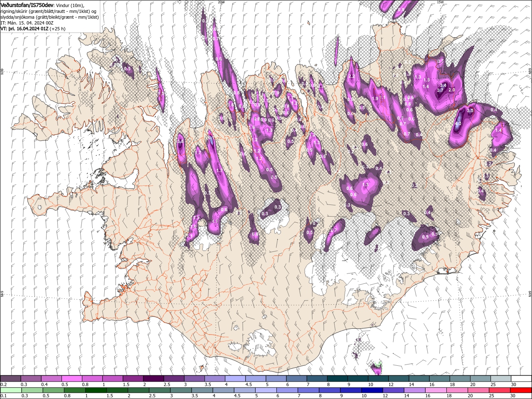Screen dimensions: 532x399
Task: Select the darkest green 1–1.5 lower legend swatch
Action: (x=96, y=390)
